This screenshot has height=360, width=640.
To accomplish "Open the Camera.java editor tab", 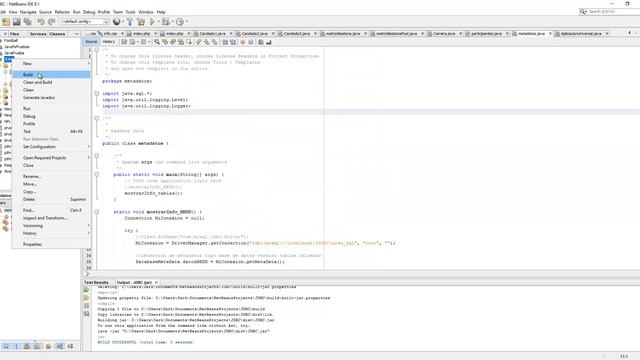I will pos(444,33).
